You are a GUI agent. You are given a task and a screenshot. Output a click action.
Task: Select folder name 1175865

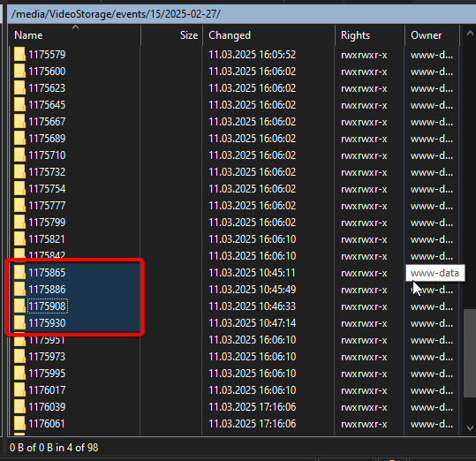(47, 273)
